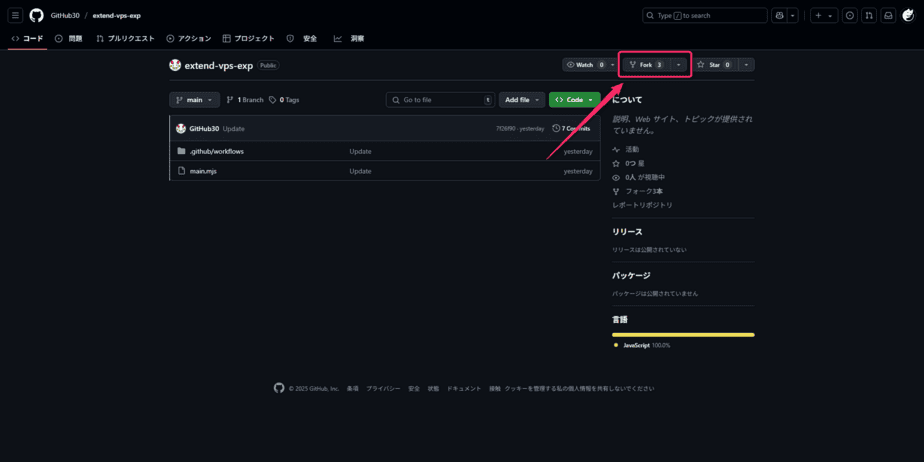The width and height of the screenshot is (924, 462).
Task: Open the main branch selector
Action: (194, 100)
